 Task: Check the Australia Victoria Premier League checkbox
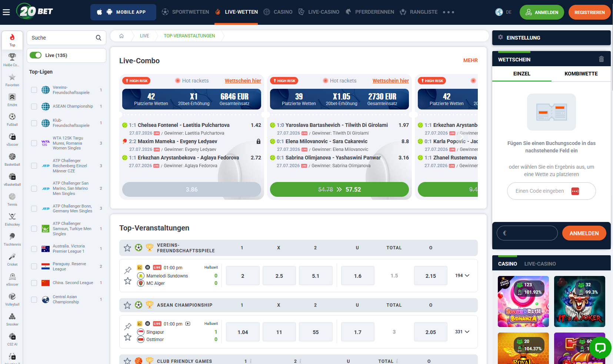pos(34,249)
